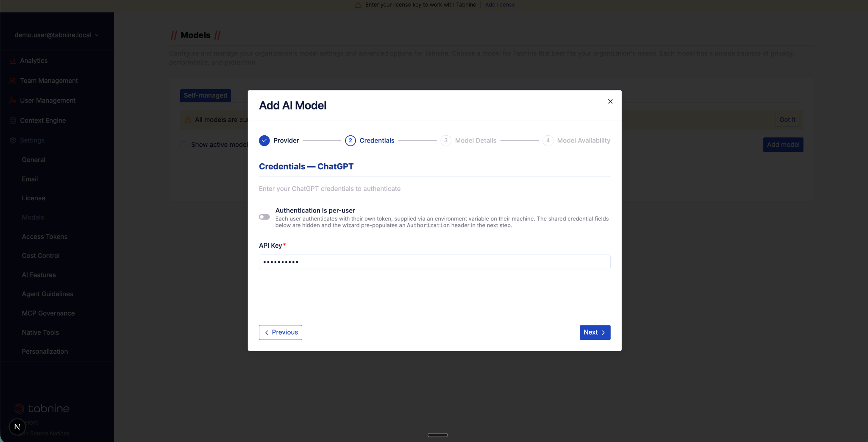Open the Add license link
This screenshot has width=868, height=442.
[x=500, y=5]
